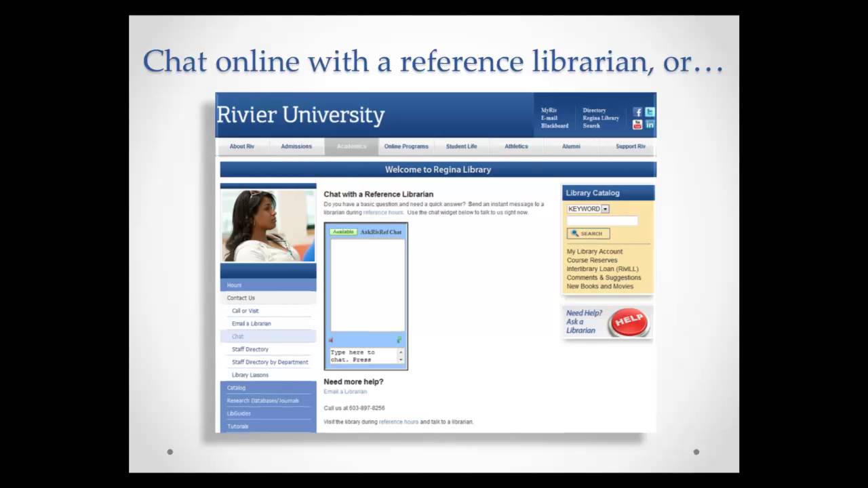Open the Twitter icon in header
The height and width of the screenshot is (488, 868).
(x=650, y=113)
